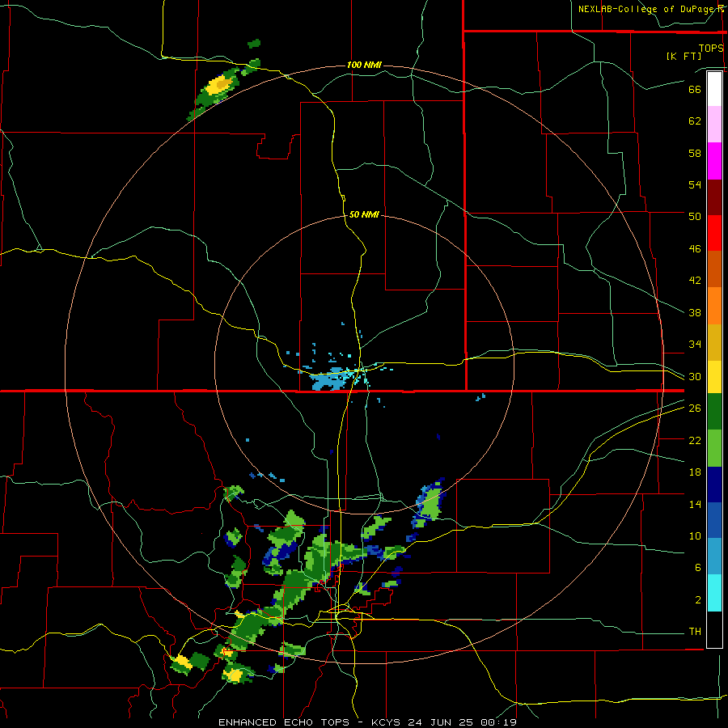Choose the cyan swatch near legend bottom
The image size is (728, 728).
[714, 593]
